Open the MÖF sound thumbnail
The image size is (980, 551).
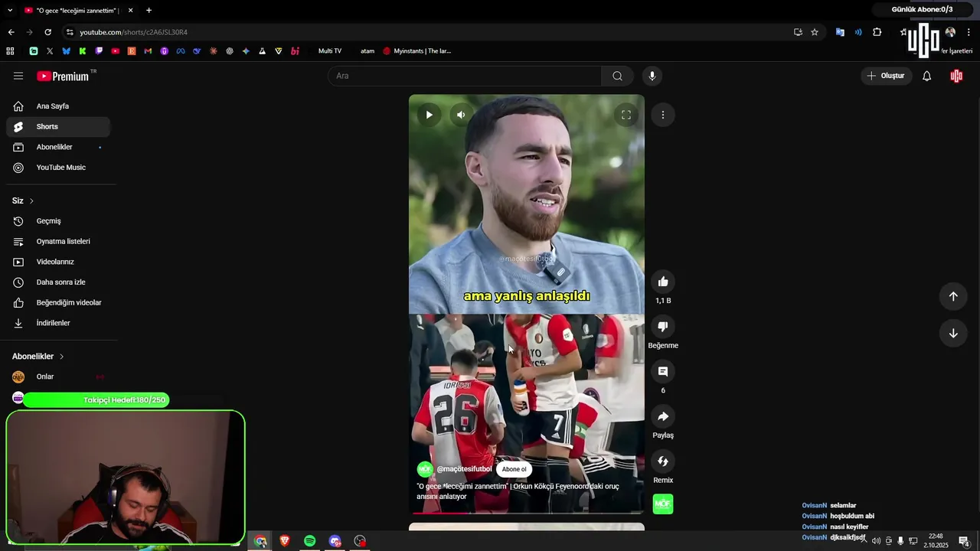(663, 504)
